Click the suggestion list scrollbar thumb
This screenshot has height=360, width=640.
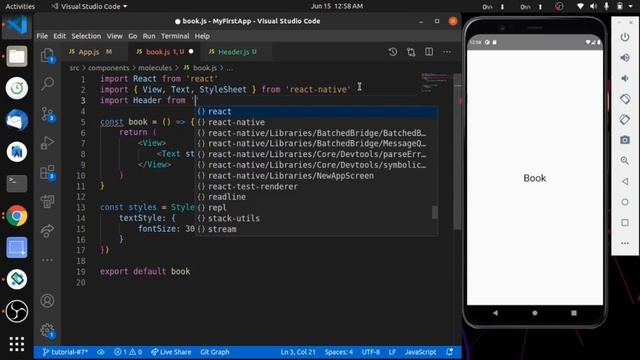click(435, 212)
